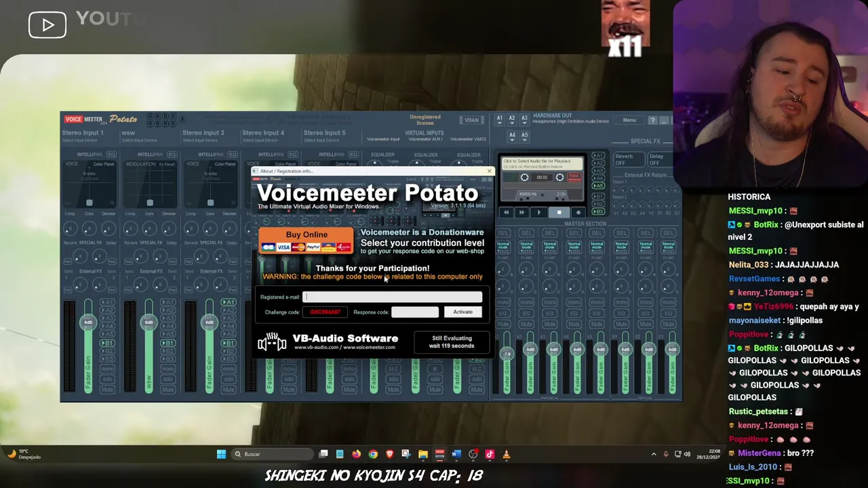Image resolution: width=868 pixels, height=488 pixels.
Task: Click the recorder record button
Action: pos(578,212)
